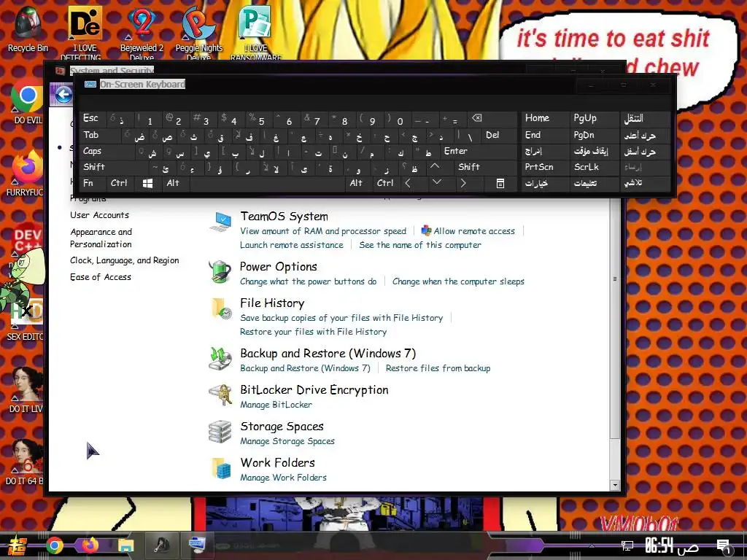
Task: Toggle the ScrLk key on the On-Screen Keyboard
Action: click(x=594, y=167)
